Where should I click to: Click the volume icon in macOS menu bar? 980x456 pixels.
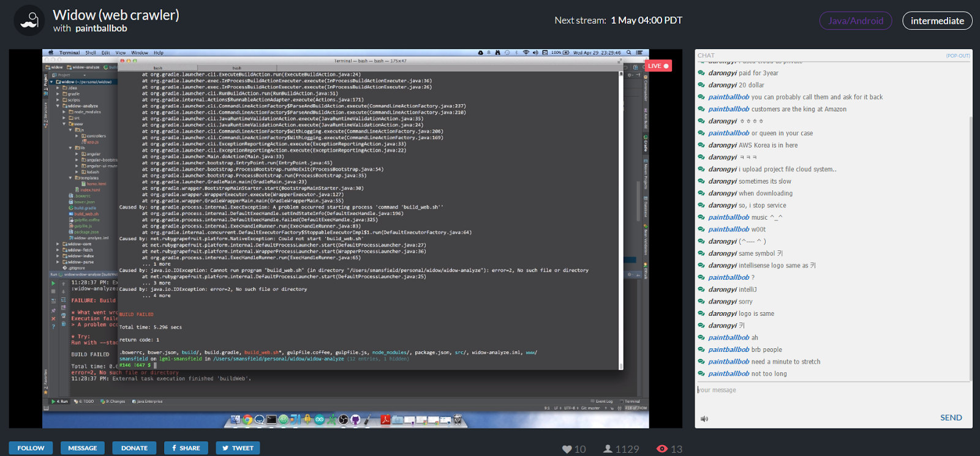[535, 53]
